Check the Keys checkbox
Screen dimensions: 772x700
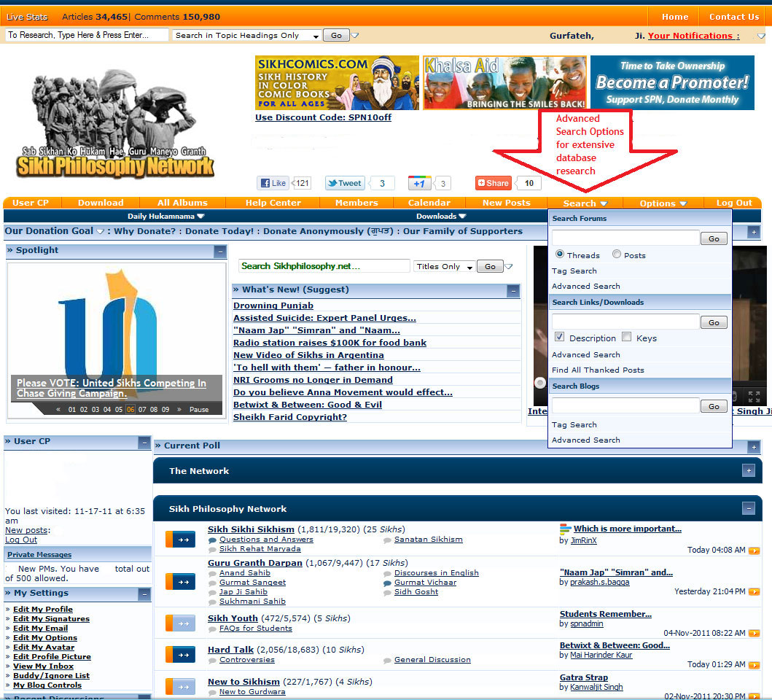(626, 337)
